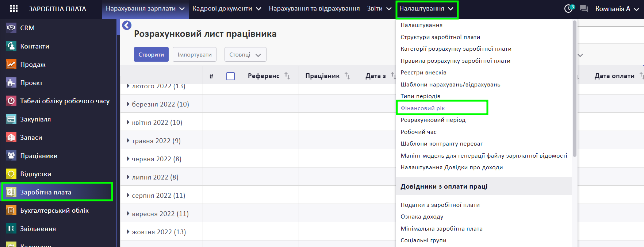
Task: Click the Звільнення sidebar icon
Action: click(11, 228)
